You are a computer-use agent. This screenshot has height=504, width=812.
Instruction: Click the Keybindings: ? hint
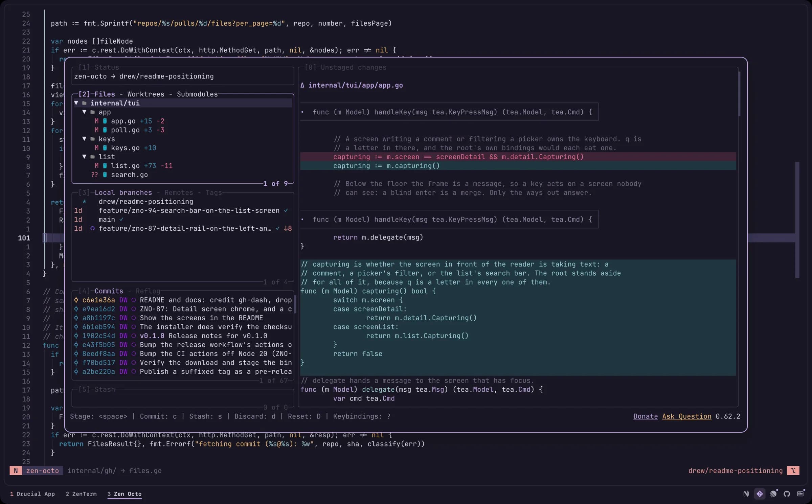tap(362, 416)
